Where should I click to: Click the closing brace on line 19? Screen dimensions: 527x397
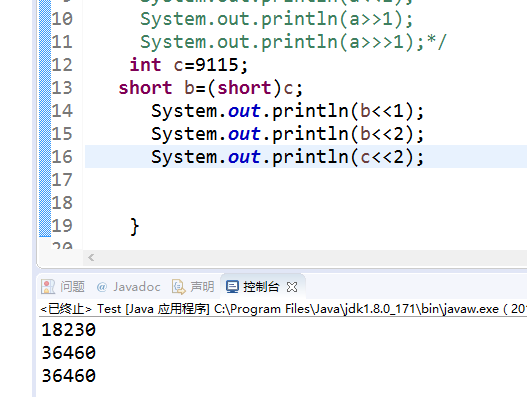[134, 227]
